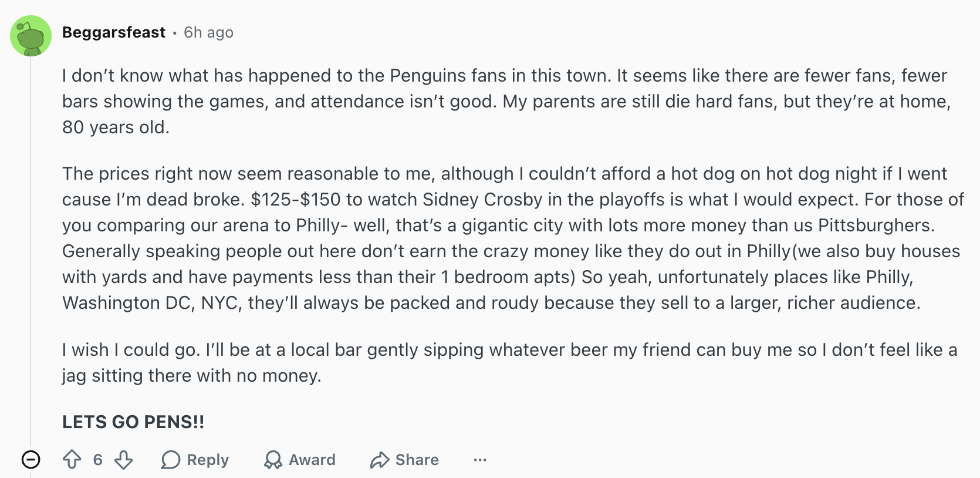Click the vertical thread line to collapse
The height and width of the screenshot is (478, 980).
31,235
